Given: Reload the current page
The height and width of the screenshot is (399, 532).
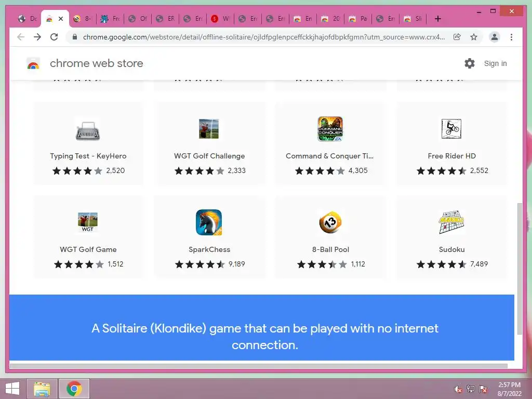Looking at the screenshot, I should point(54,37).
